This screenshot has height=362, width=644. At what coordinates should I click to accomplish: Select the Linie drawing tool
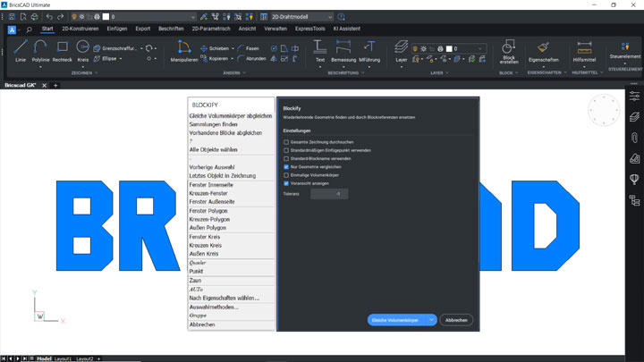click(x=21, y=50)
